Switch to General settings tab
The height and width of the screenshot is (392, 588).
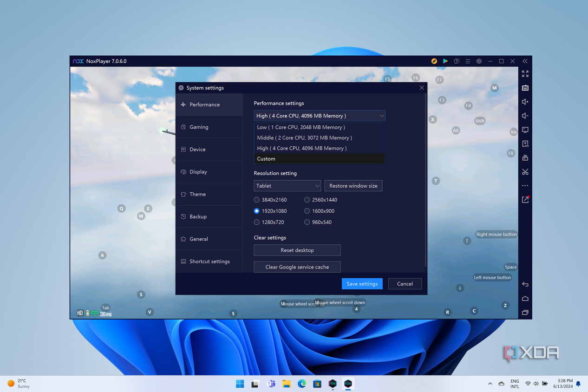[209, 239]
